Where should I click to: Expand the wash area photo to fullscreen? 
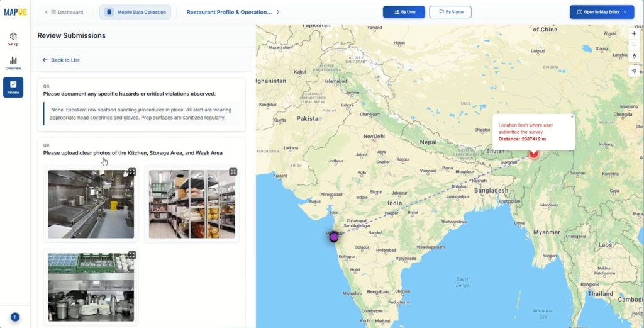132,255
